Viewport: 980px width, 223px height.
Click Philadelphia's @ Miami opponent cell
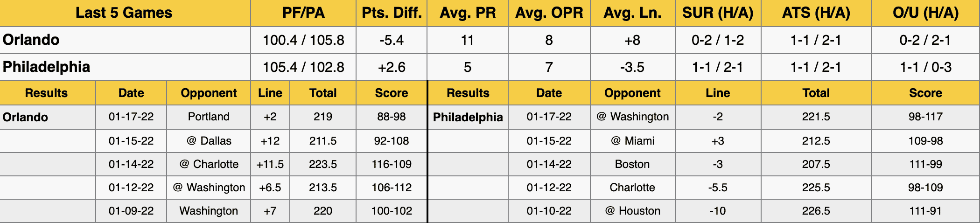(x=632, y=141)
